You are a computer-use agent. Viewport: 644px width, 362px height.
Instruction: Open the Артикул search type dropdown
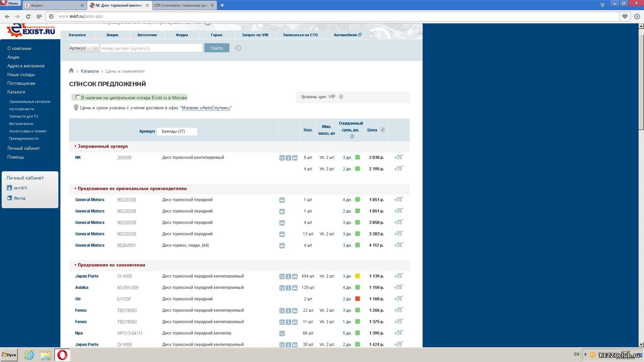pyautogui.click(x=84, y=48)
